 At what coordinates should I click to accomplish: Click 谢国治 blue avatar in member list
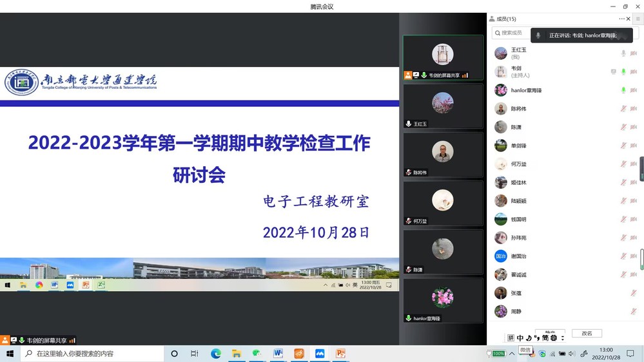(501, 256)
